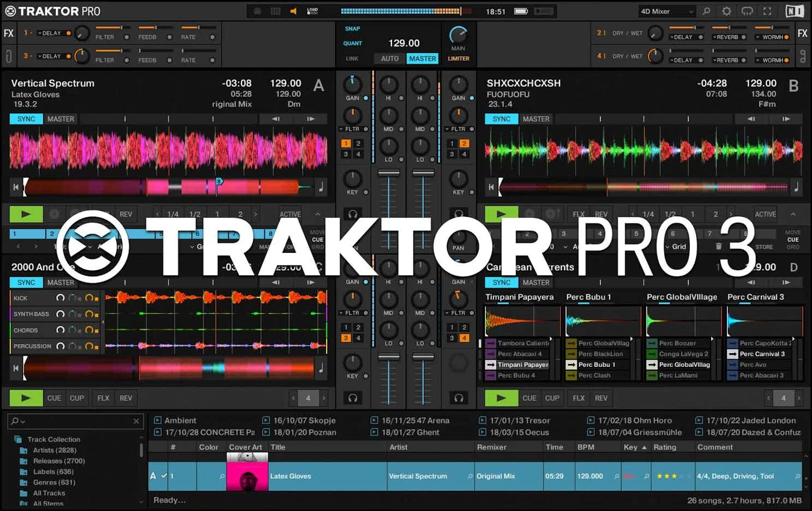Screen dimensions: 812x511
Task: Select Artists (2828) in the browser tree
Action: coord(55,450)
